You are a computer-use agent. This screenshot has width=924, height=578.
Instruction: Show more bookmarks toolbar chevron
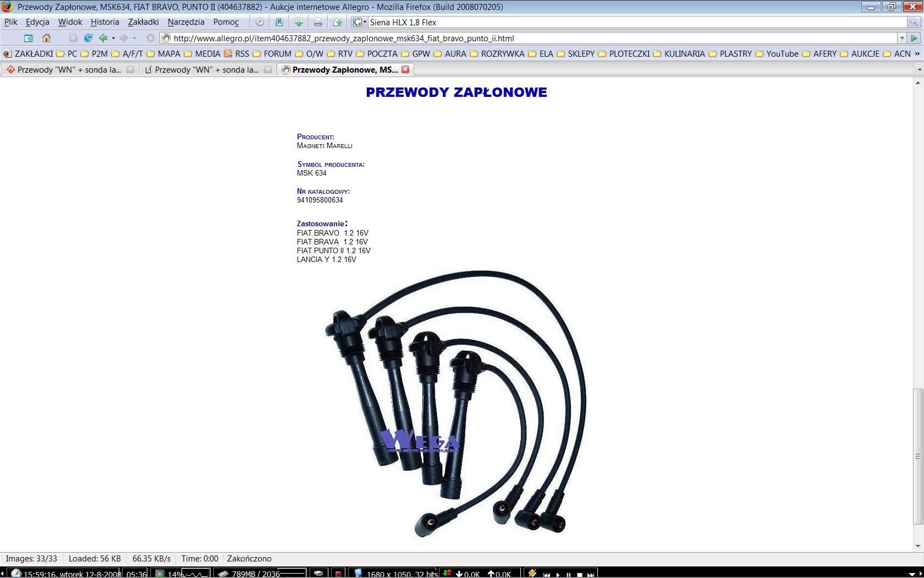(917, 53)
